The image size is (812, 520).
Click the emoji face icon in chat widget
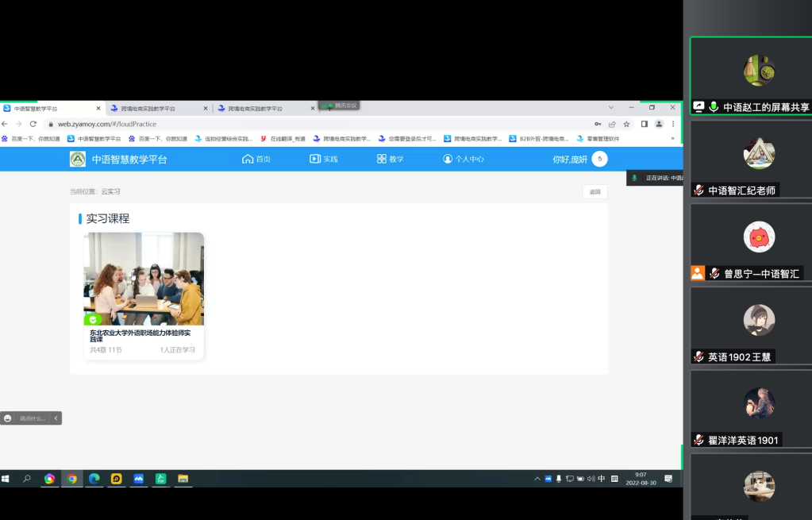(8, 418)
